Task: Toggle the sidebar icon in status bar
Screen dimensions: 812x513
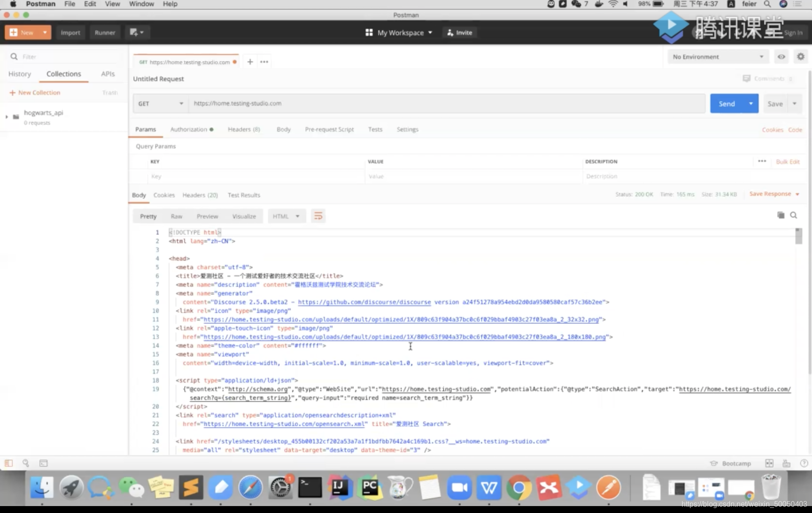Action: [x=8, y=463]
